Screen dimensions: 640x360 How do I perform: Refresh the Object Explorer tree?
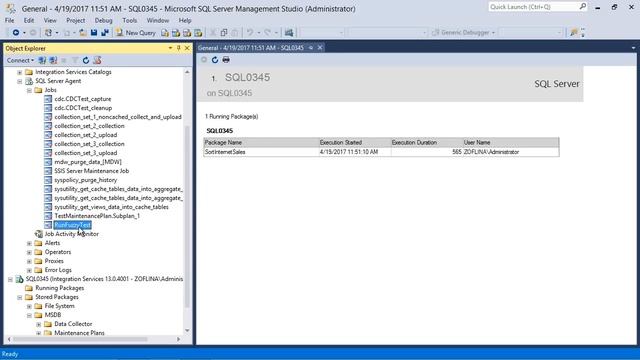click(86, 60)
